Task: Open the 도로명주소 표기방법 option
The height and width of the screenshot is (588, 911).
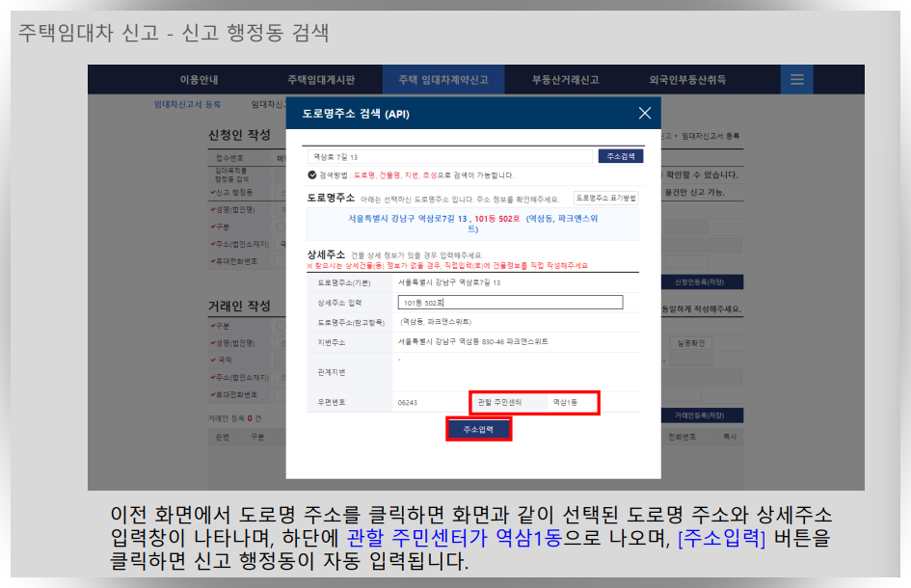Action: [606, 197]
